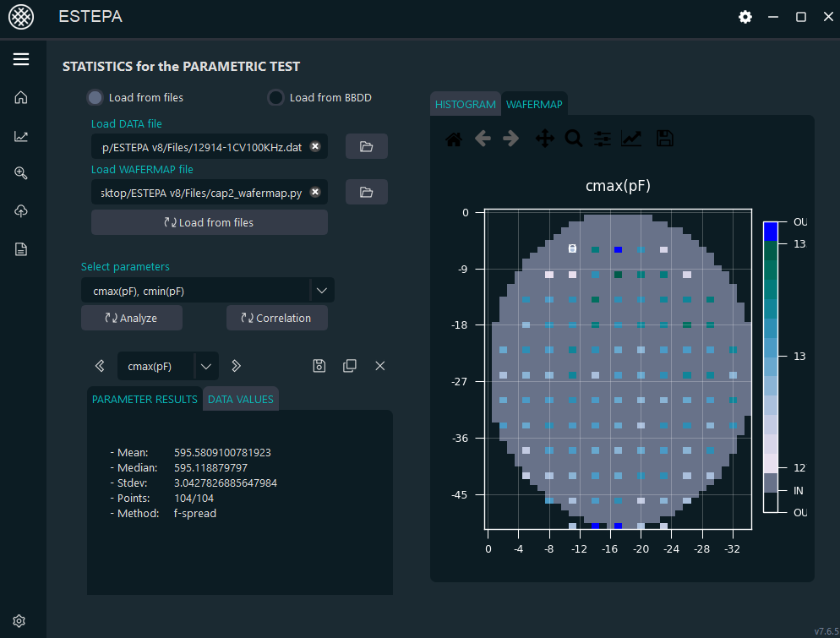This screenshot has height=638, width=840.
Task: Browse for the DATA file folder icon
Action: 366,146
